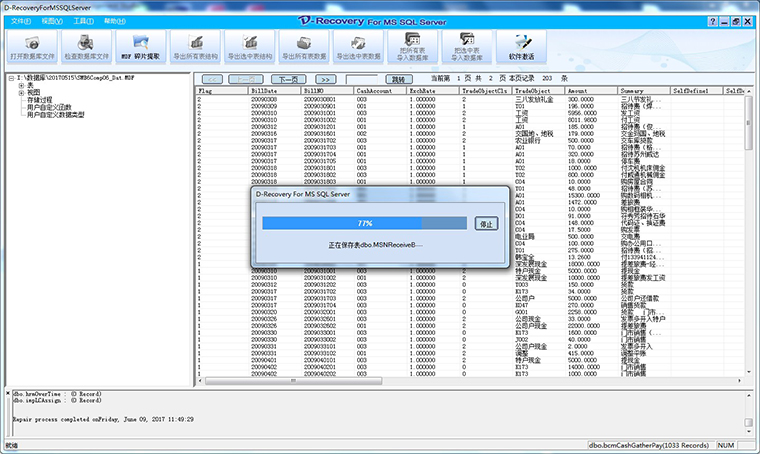Sort by the TradeObjectCls column header
Viewport: 760px width, 454px height.
tap(486, 91)
